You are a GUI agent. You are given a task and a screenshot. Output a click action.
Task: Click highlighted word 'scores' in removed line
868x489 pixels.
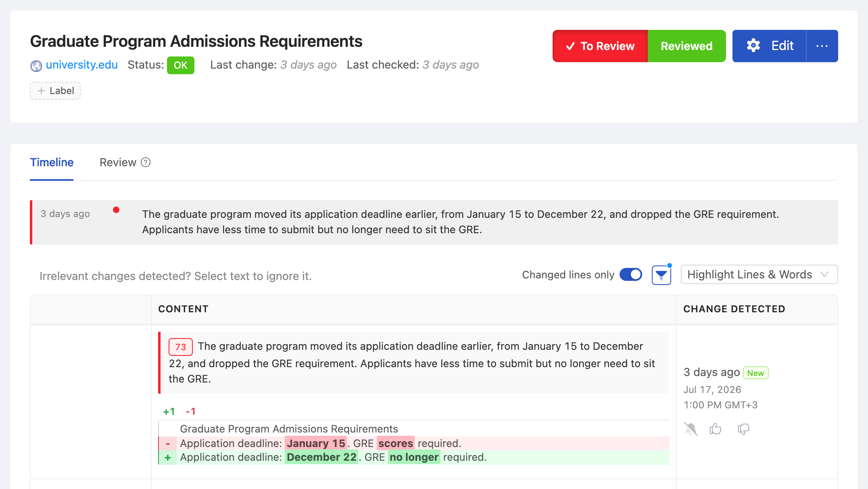395,443
